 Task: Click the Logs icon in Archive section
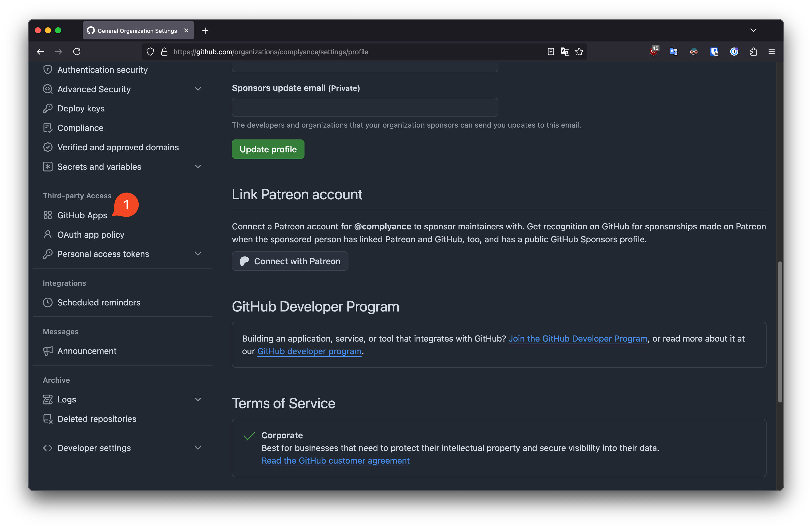tap(48, 399)
